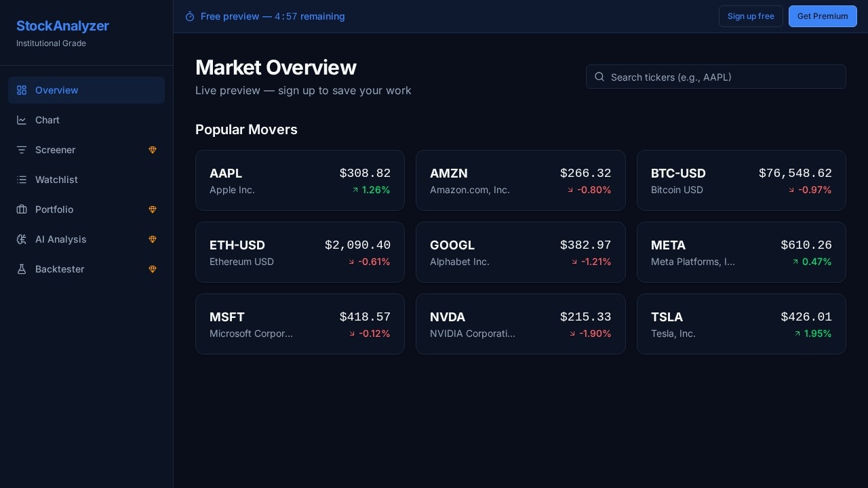Click the Get Premium button
The height and width of the screenshot is (488, 868).
(823, 16)
